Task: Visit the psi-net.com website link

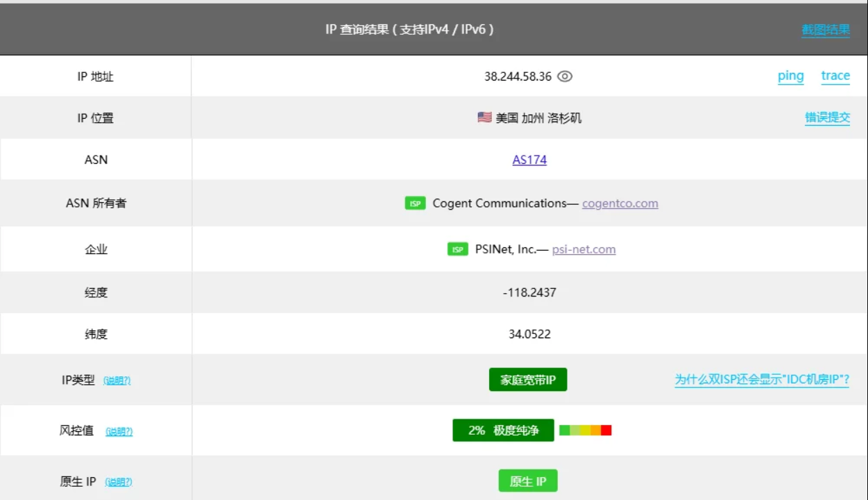Action: coord(583,249)
